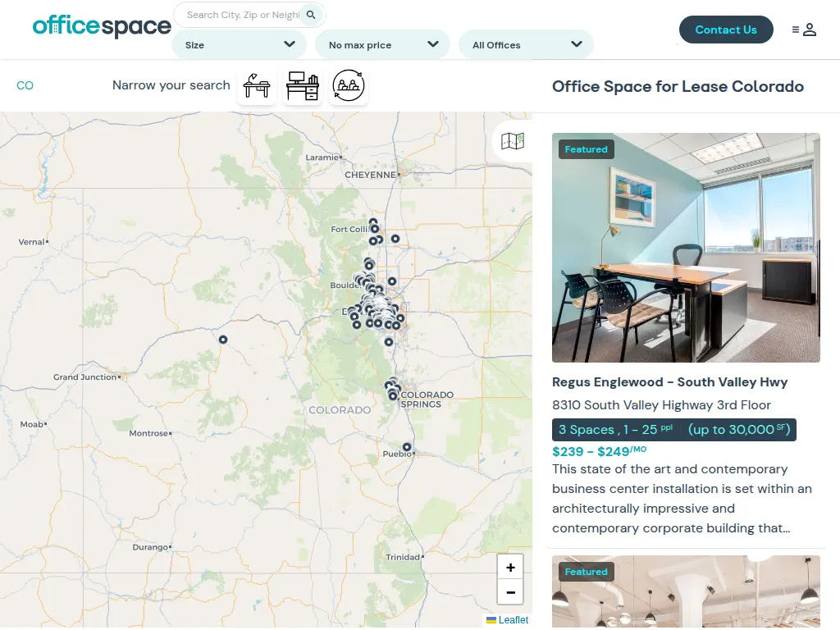The image size is (840, 630).
Task: Open the user account menu icon
Action: [x=804, y=30]
